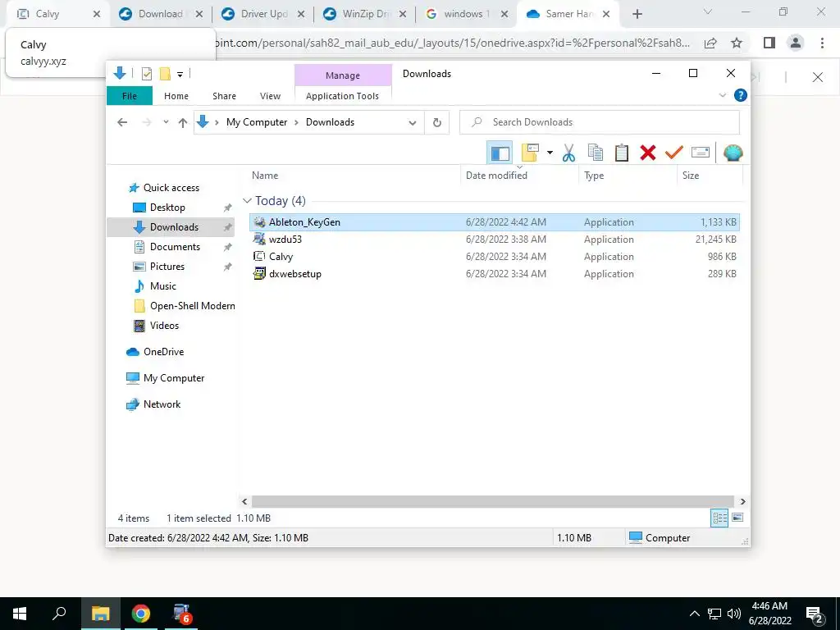
Task: Switch to large thumbnails view icon
Action: click(737, 518)
